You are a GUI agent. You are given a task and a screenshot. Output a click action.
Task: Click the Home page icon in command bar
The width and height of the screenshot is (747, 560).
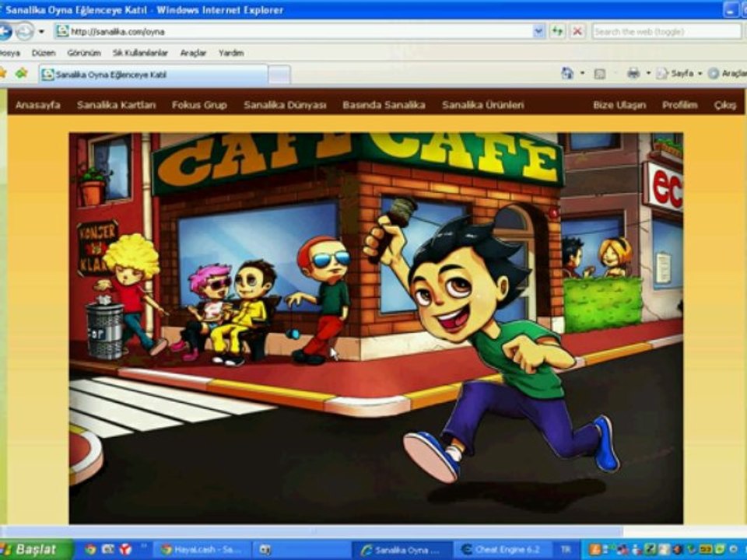[567, 73]
